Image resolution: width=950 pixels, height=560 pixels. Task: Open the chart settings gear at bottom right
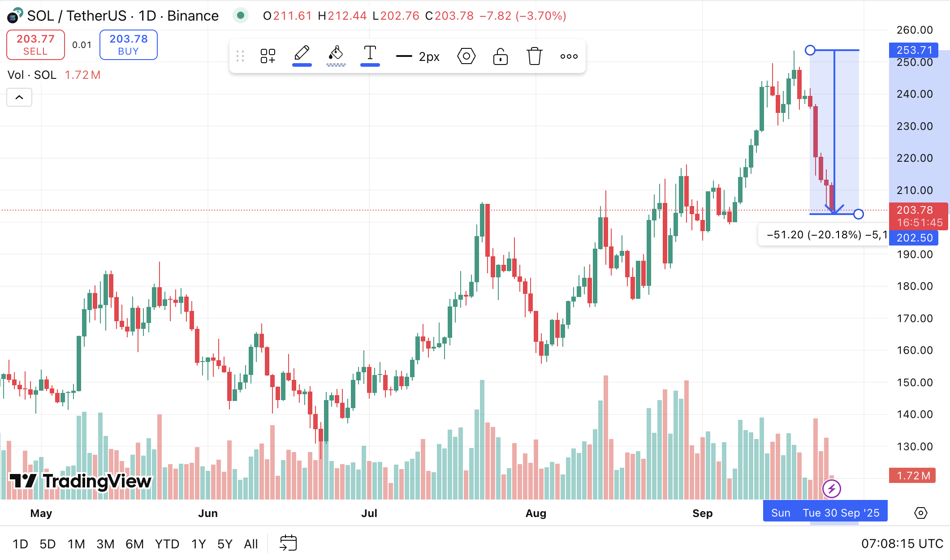point(921,513)
